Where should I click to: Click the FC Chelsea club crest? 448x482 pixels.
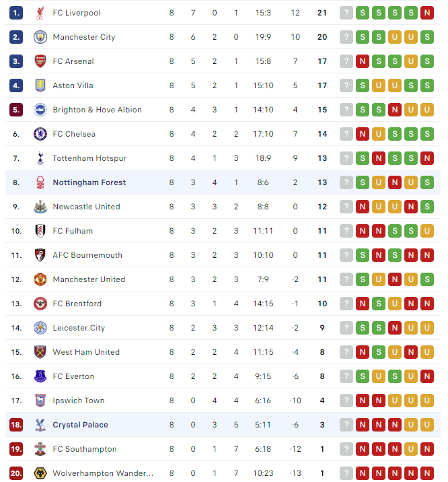(40, 134)
